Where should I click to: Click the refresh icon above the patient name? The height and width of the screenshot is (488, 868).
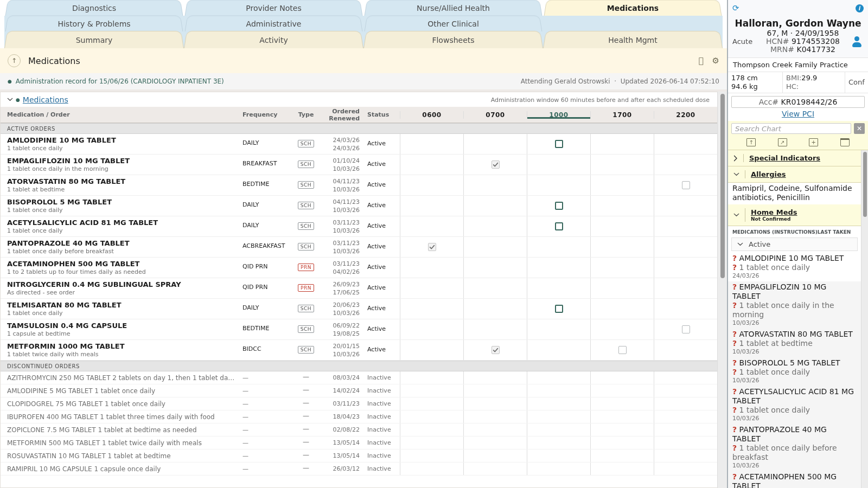click(x=736, y=8)
